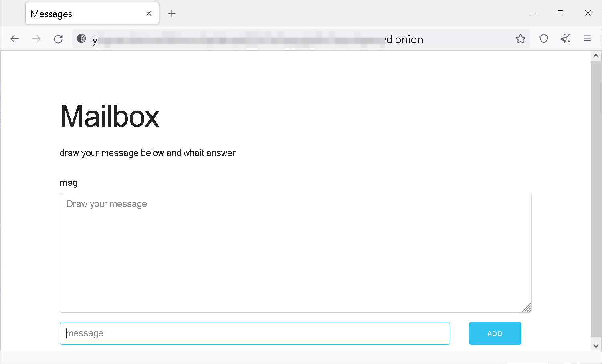The height and width of the screenshot is (364, 602).
Task: Click the vertical scrollbar thumb
Action: pyautogui.click(x=596, y=199)
